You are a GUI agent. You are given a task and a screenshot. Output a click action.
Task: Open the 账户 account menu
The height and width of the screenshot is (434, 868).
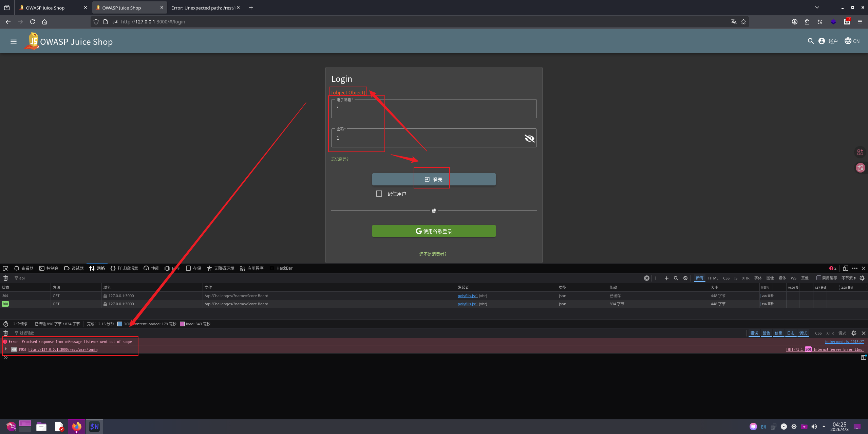(x=828, y=41)
